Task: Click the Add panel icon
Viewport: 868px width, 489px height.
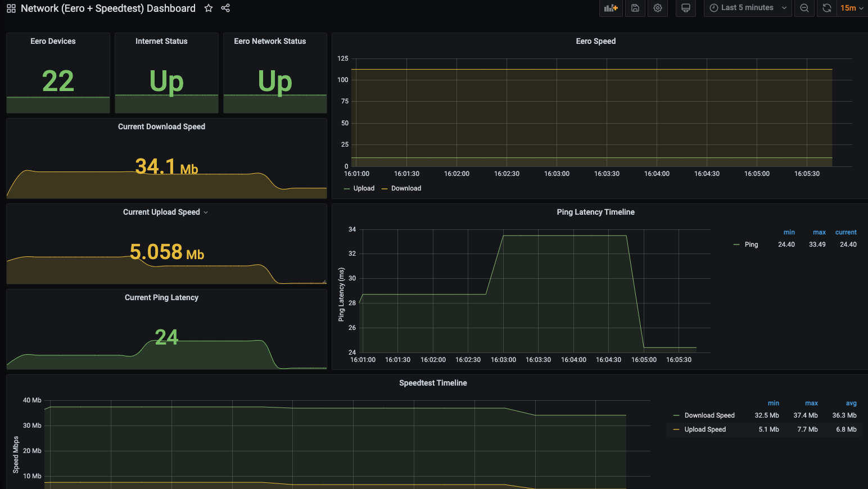Action: [x=611, y=8]
